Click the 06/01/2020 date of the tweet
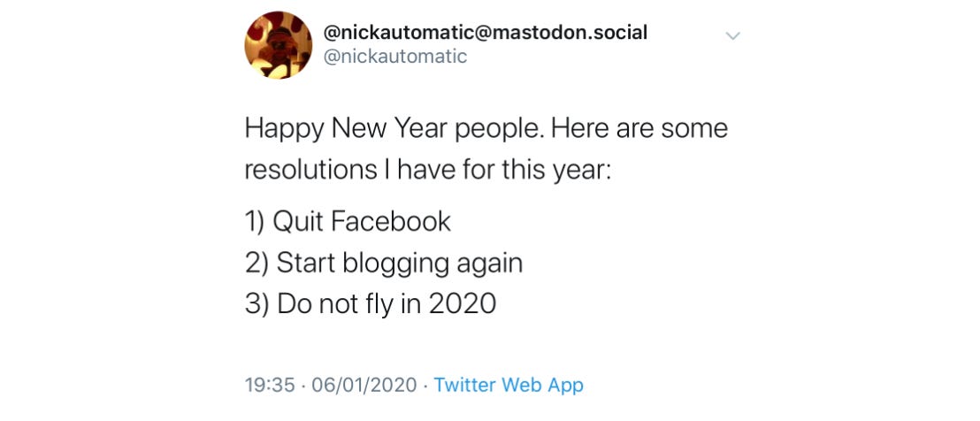Image resolution: width=980 pixels, height=421 pixels. pyautogui.click(x=364, y=385)
